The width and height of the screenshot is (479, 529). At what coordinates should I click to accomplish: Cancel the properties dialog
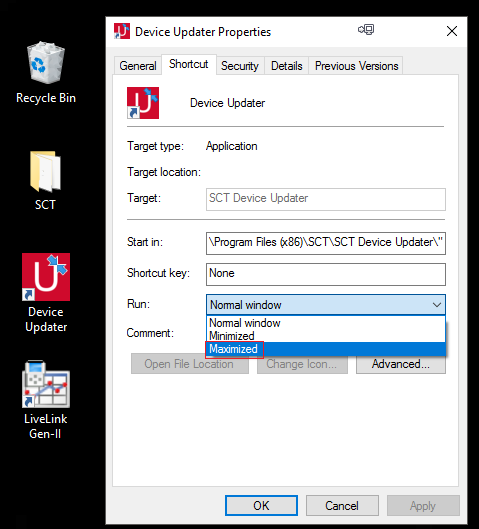tap(342, 505)
